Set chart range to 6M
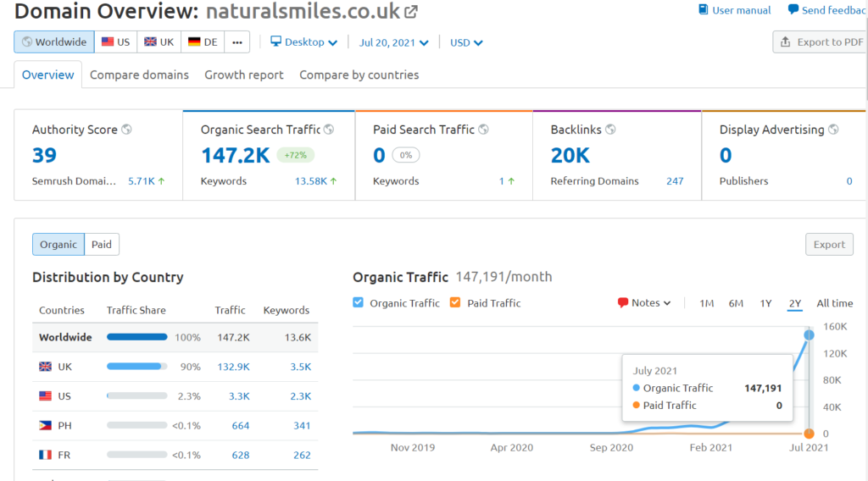The height and width of the screenshot is (481, 868). pyautogui.click(x=736, y=303)
